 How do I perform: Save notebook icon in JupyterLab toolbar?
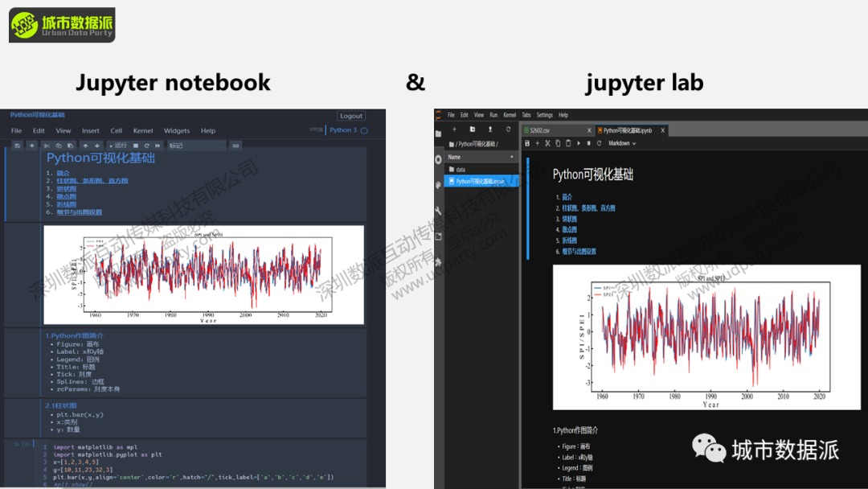(x=527, y=143)
